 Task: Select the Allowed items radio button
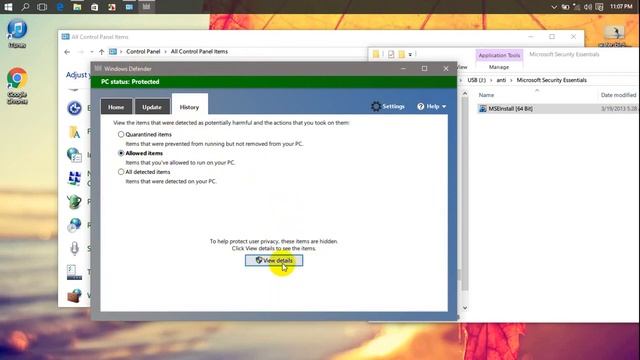pos(121,153)
